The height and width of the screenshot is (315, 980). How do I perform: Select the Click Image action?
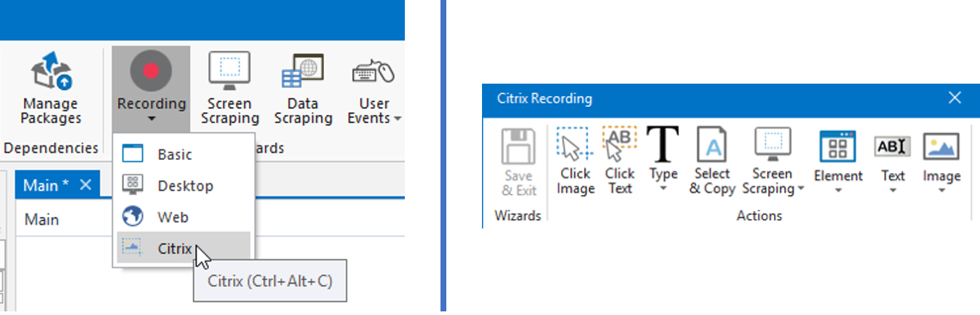click(x=575, y=145)
